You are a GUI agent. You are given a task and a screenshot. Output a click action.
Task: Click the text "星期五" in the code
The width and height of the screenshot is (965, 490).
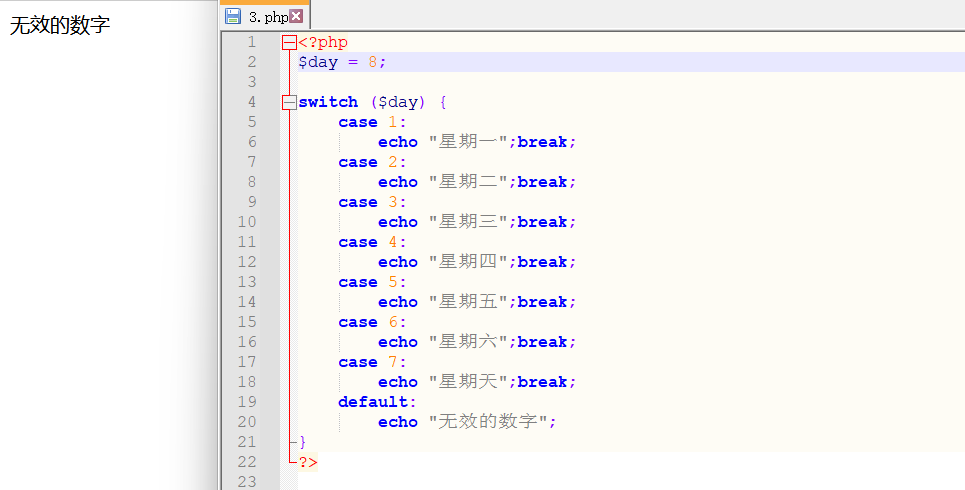[x=468, y=302]
